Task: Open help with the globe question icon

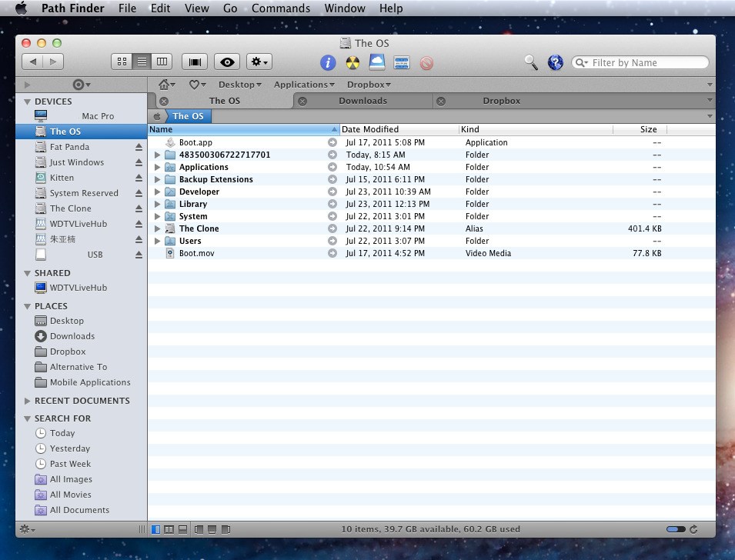Action: [556, 62]
